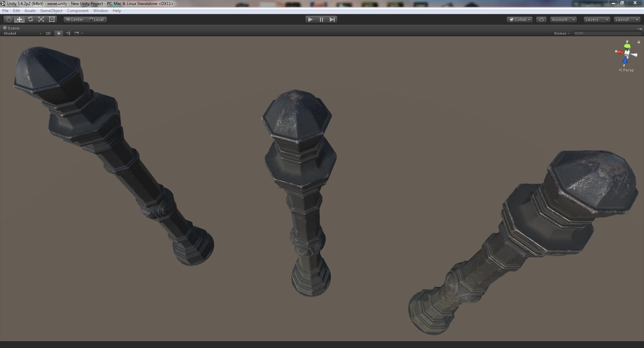Pause the game preview
Image resolution: width=644 pixels, height=348 pixels.
[x=321, y=19]
